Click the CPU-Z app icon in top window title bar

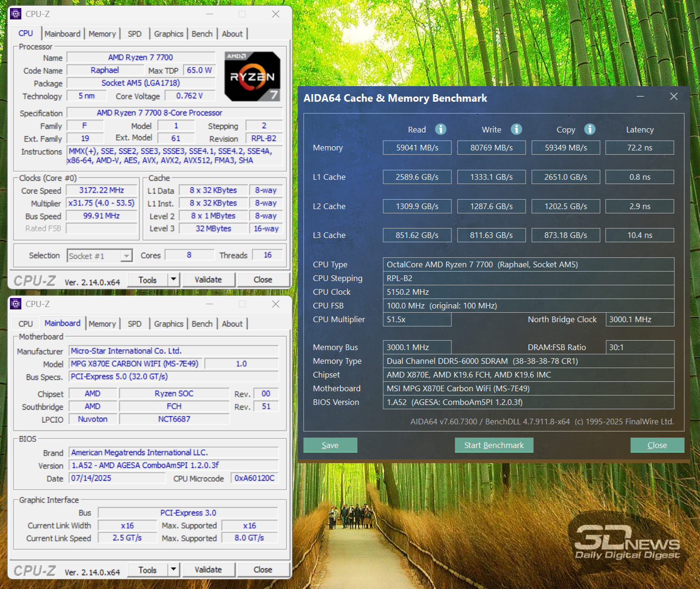click(16, 14)
